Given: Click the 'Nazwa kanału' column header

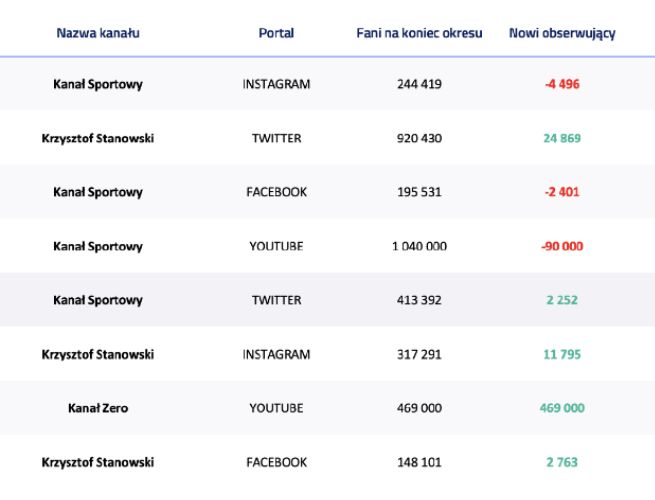Looking at the screenshot, I should pos(98,33).
